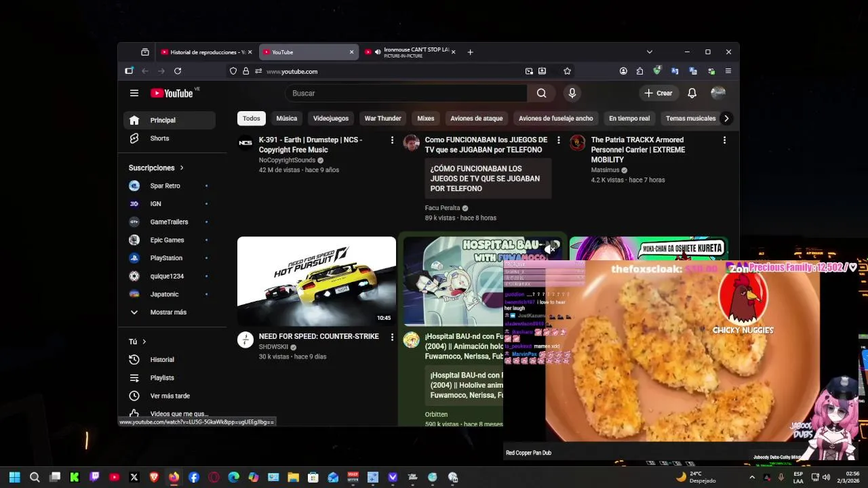Open SHDWSKII channel avatar

tap(245, 340)
